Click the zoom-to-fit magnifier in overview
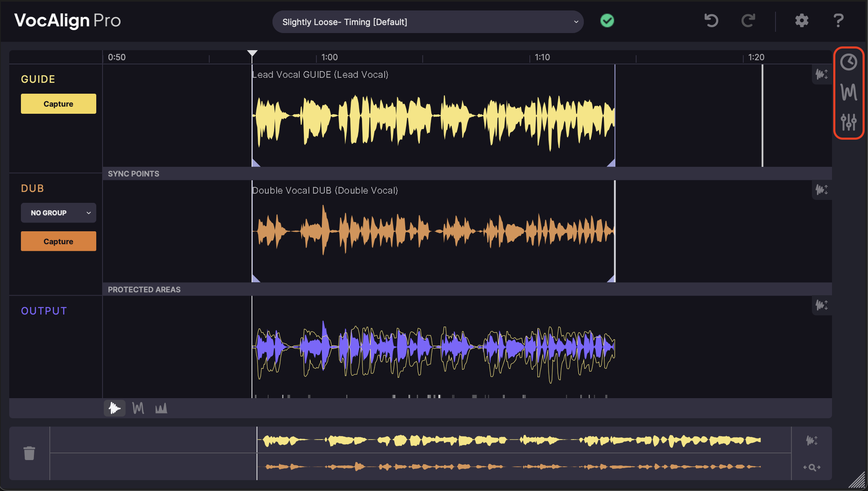Image resolution: width=868 pixels, height=491 pixels. (x=812, y=467)
